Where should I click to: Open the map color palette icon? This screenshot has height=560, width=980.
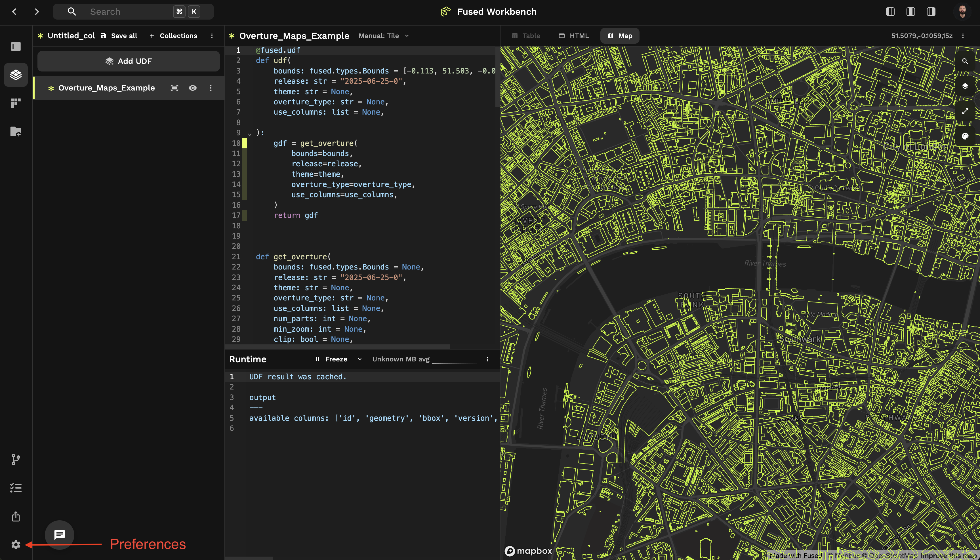[965, 136]
